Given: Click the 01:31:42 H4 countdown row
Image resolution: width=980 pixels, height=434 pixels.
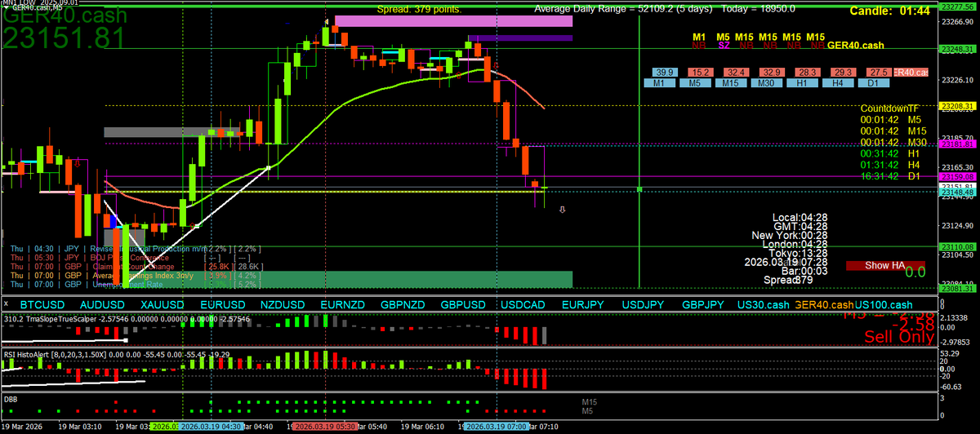Looking at the screenshot, I should [892, 164].
